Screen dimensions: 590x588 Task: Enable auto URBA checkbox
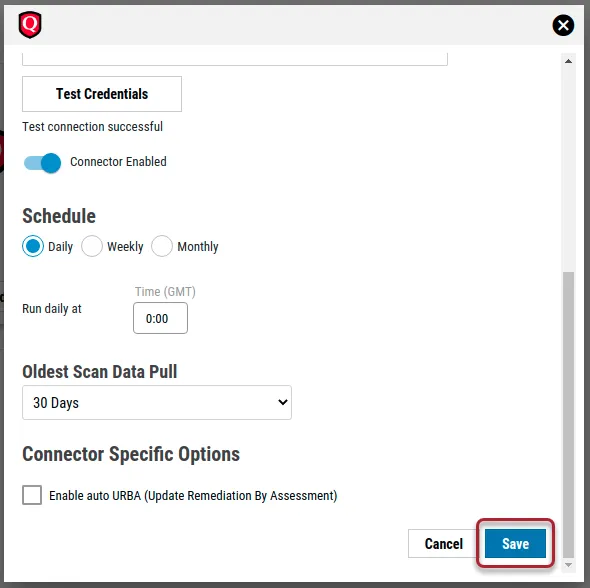[x=32, y=495]
